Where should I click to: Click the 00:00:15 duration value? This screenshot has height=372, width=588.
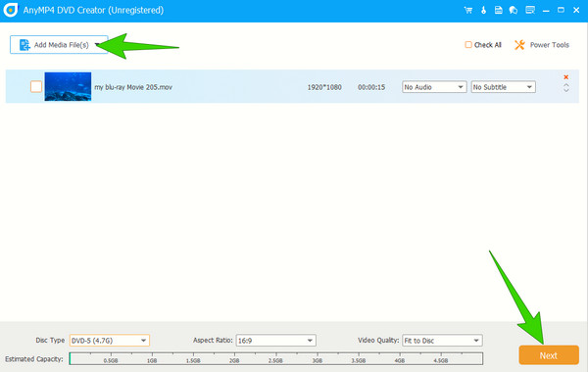pos(371,87)
